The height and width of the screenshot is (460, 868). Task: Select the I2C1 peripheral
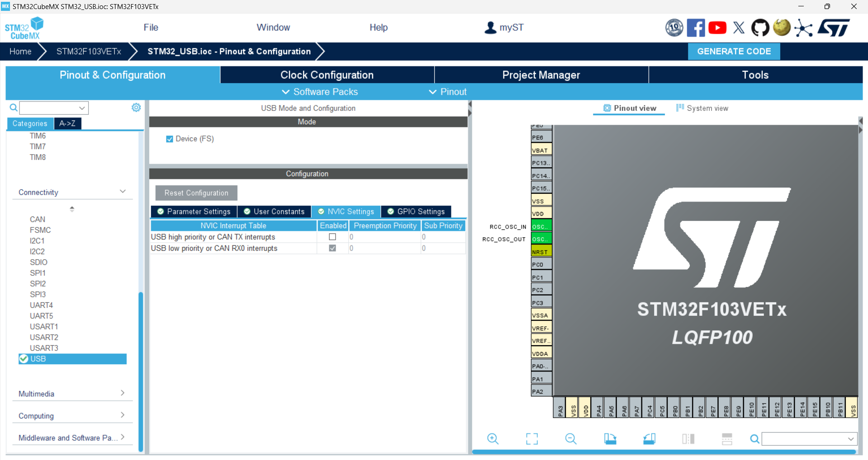click(37, 241)
